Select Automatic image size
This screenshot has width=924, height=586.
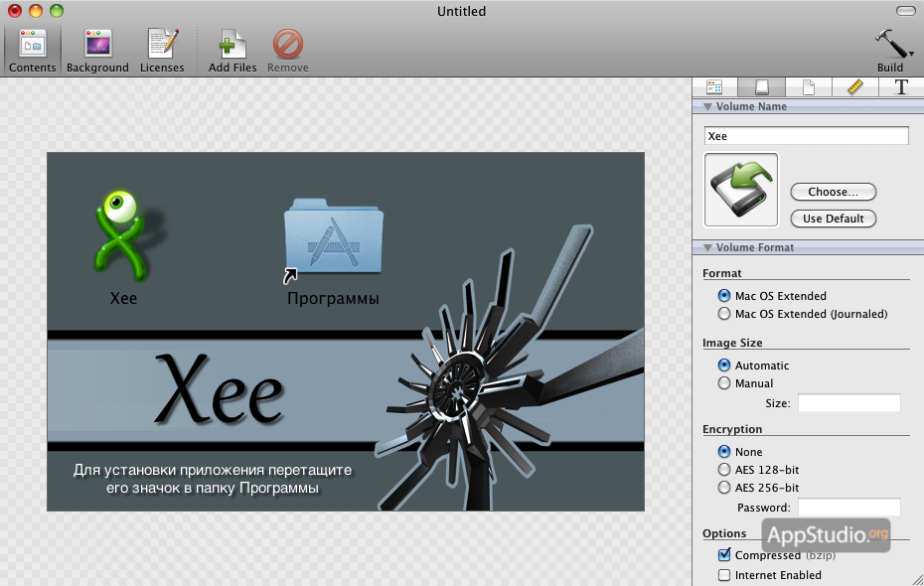point(724,366)
